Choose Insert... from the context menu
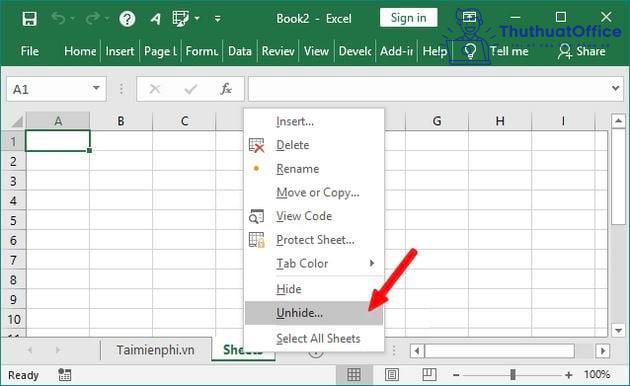This screenshot has height=386, width=630. click(x=314, y=121)
